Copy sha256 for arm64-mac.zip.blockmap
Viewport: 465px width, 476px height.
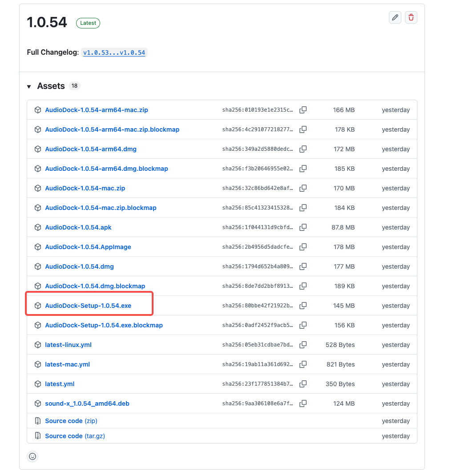pos(303,129)
